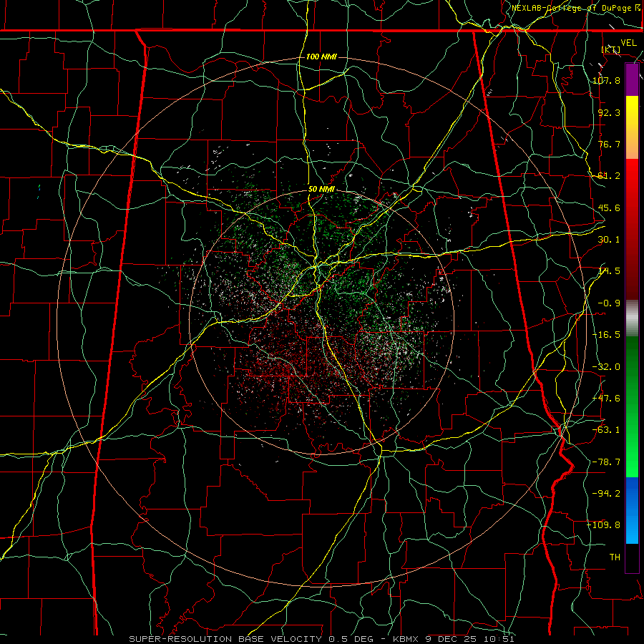This screenshot has height=644, width=644.
Task: Click the -63.1 velocity scale value
Action: (606, 430)
